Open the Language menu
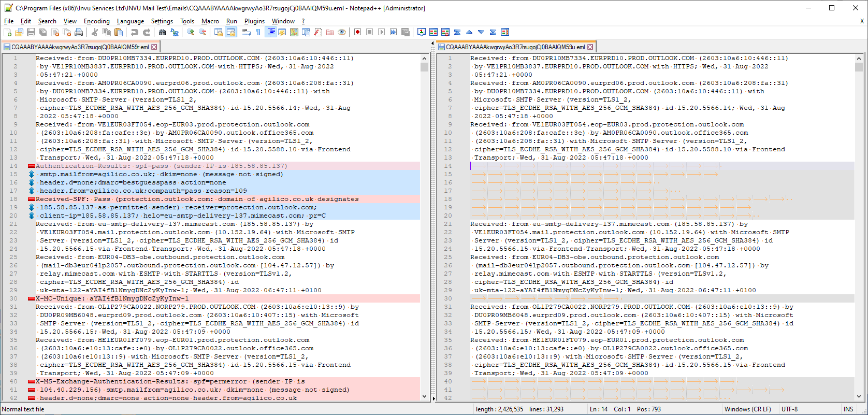Viewport: 868px width, 415px height. tap(131, 21)
